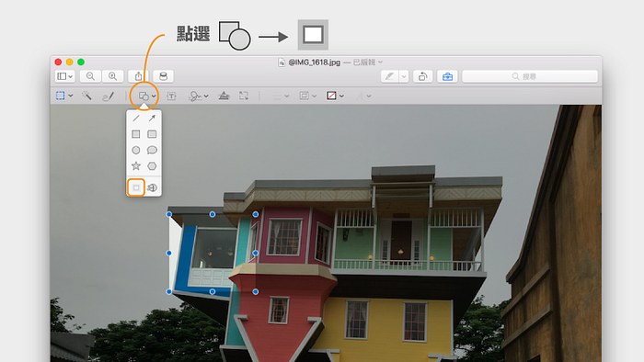Click the cylinder-shaped toolbar button beside Share
Image resolution: width=644 pixels, height=362 pixels.
click(163, 76)
